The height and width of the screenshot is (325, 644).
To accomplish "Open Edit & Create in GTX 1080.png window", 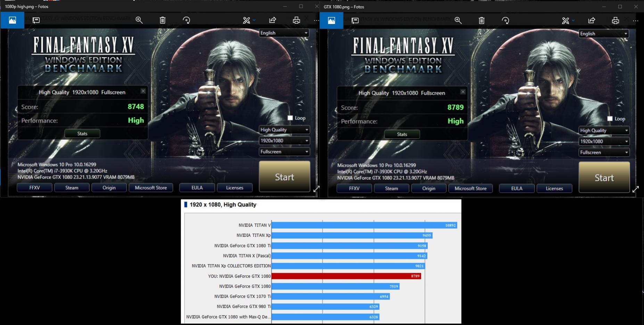I will (565, 21).
